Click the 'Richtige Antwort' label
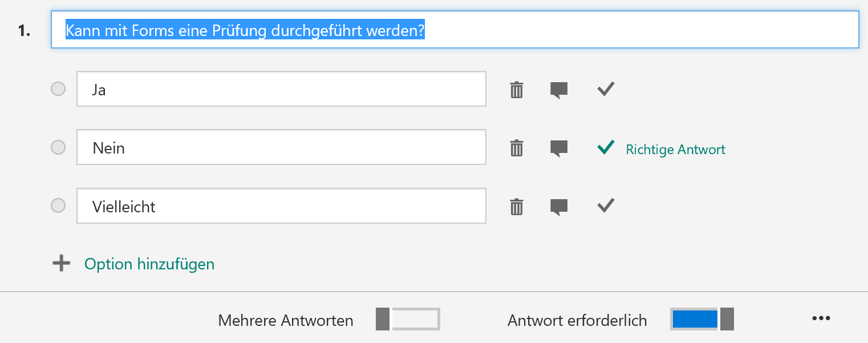 click(675, 150)
